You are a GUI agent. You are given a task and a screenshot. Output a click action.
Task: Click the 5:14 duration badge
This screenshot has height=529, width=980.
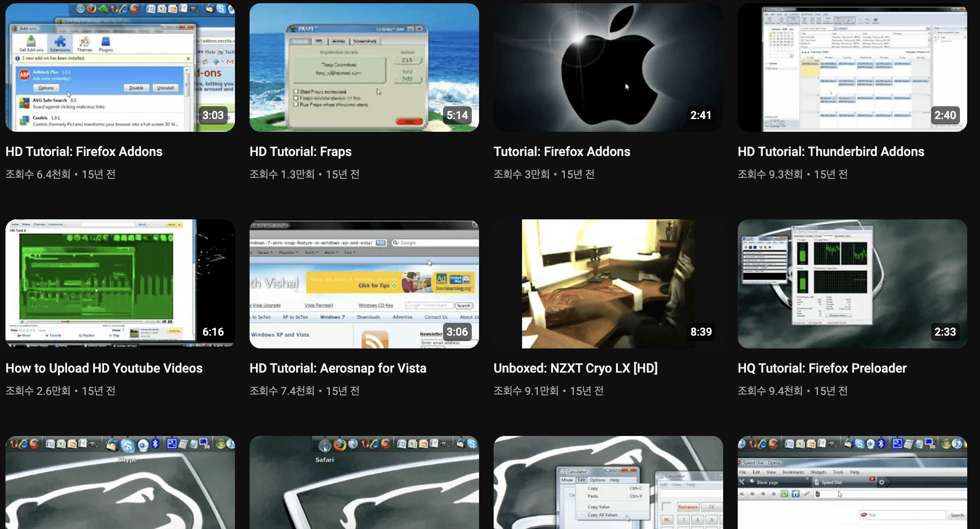coord(457,115)
